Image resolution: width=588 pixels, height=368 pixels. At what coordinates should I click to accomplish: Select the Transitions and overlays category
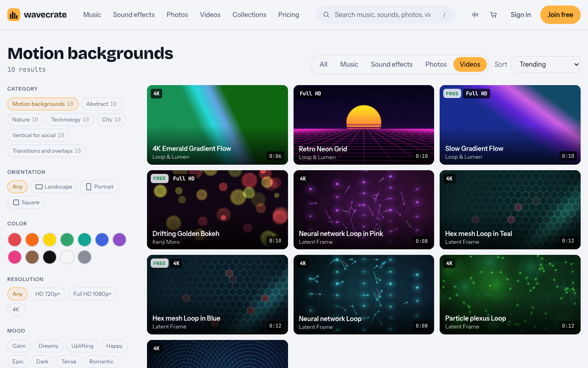coord(46,151)
